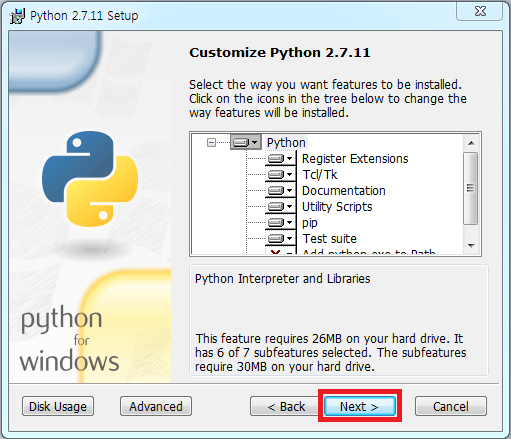
Task: Cancel the Python setup
Action: (451, 406)
